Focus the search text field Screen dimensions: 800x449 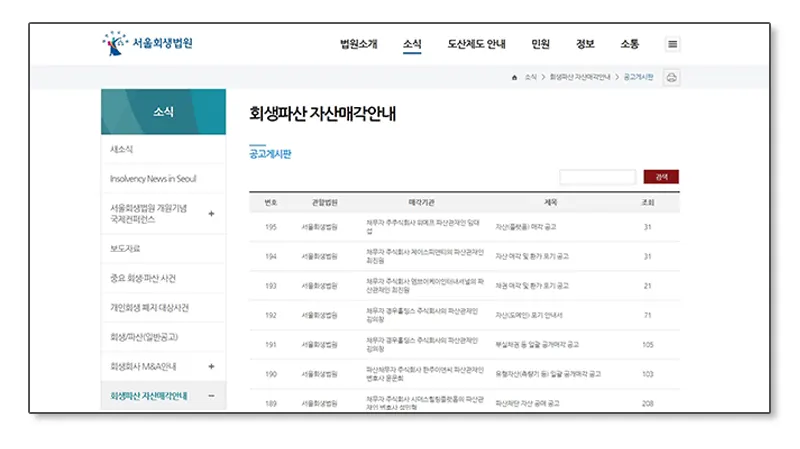597,177
